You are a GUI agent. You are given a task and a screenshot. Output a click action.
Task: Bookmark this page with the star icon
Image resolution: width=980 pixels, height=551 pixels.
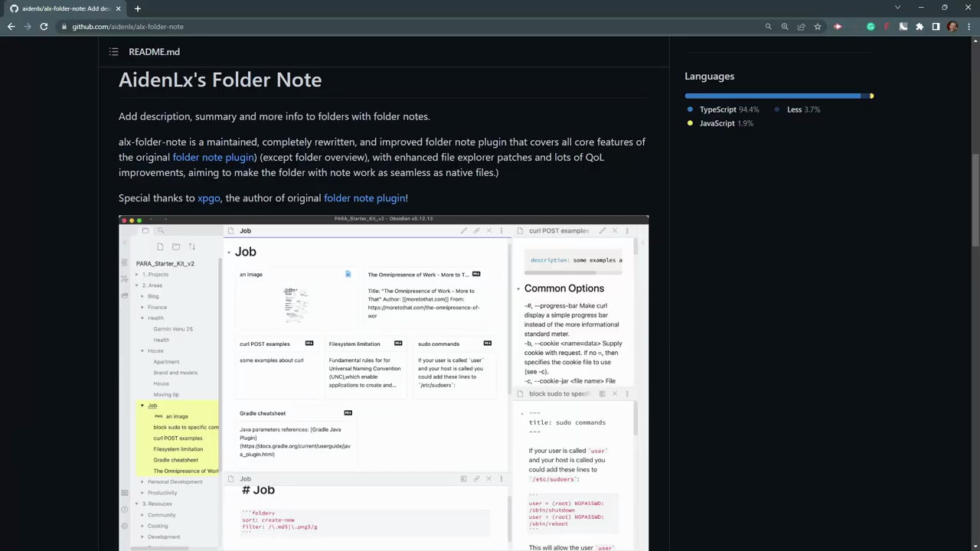point(818,27)
